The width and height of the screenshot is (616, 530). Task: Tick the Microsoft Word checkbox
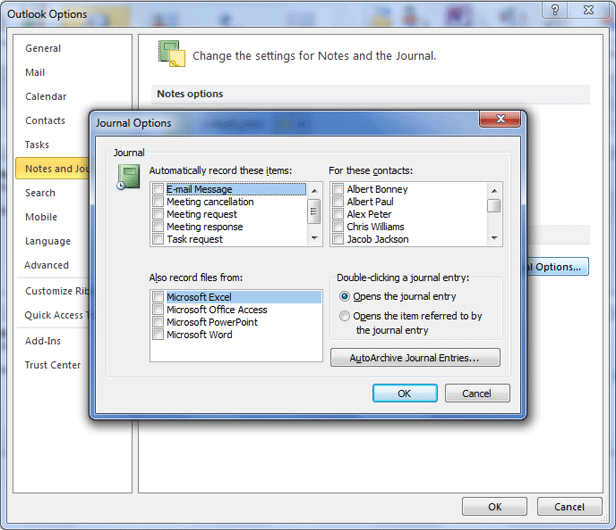point(158,334)
